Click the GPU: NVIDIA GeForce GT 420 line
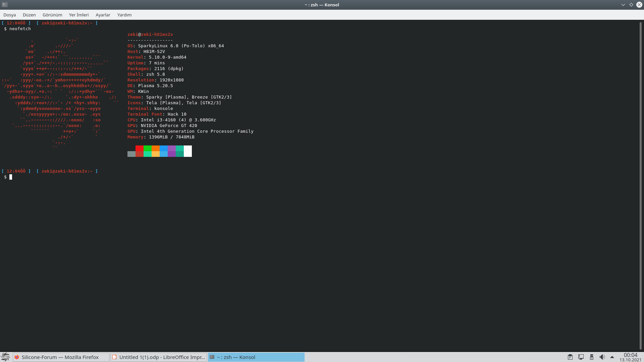 click(x=162, y=126)
